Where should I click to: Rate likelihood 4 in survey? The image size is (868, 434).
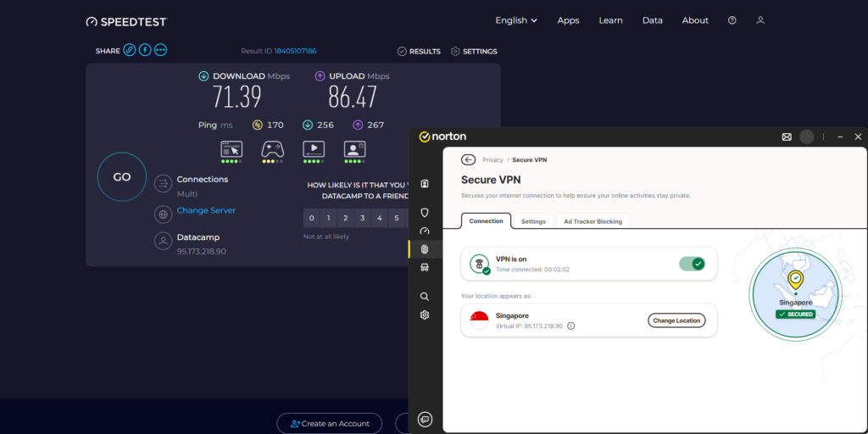click(x=379, y=218)
